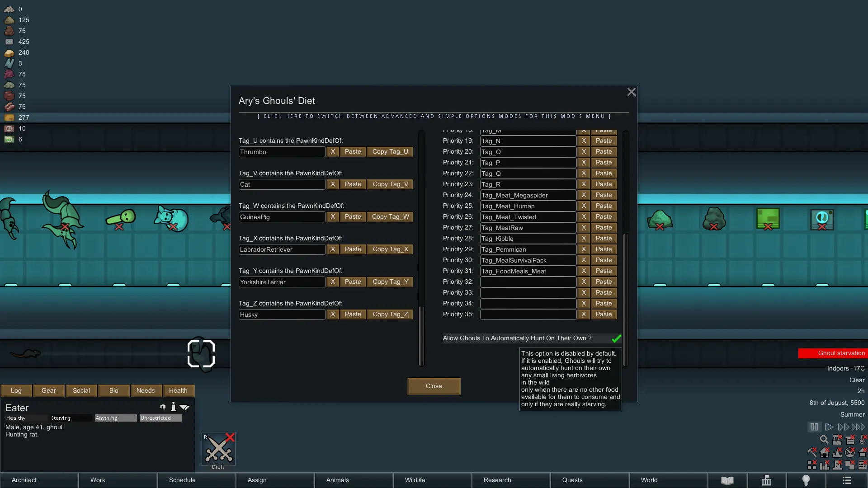Pause the game with pause button
Viewport: 868px width, 488px height.
click(814, 427)
